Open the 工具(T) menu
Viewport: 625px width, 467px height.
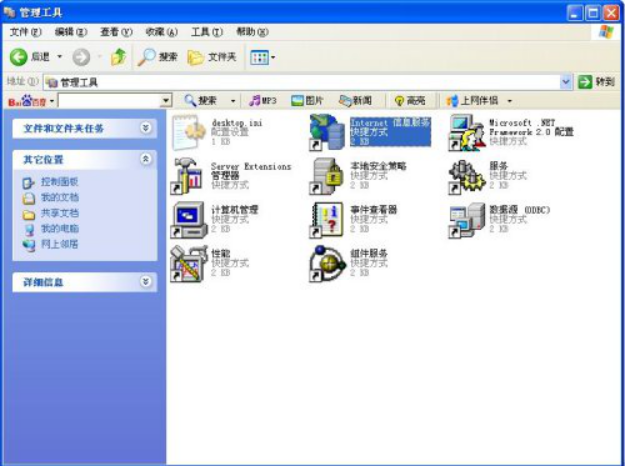point(207,32)
